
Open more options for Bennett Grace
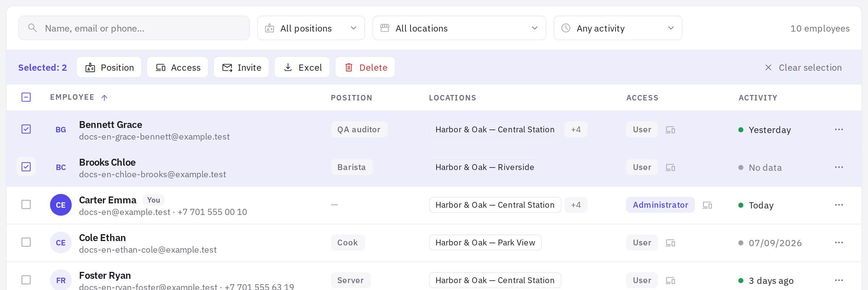(839, 129)
